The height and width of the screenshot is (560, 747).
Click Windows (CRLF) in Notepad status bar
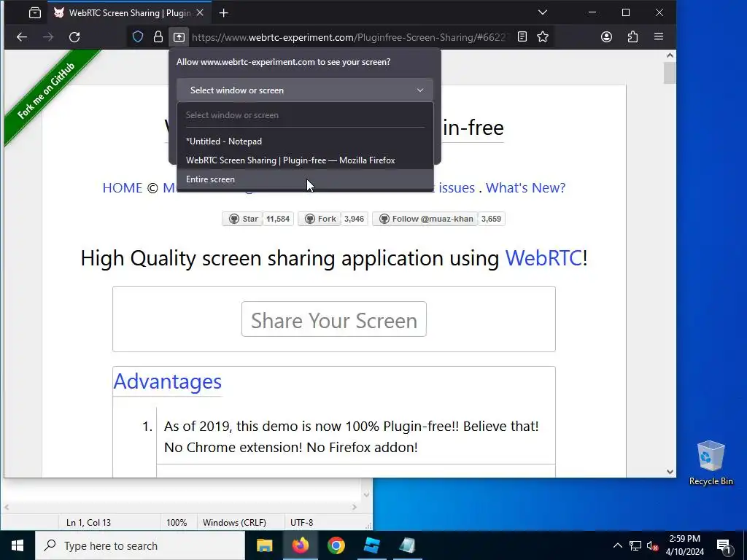pyautogui.click(x=234, y=522)
